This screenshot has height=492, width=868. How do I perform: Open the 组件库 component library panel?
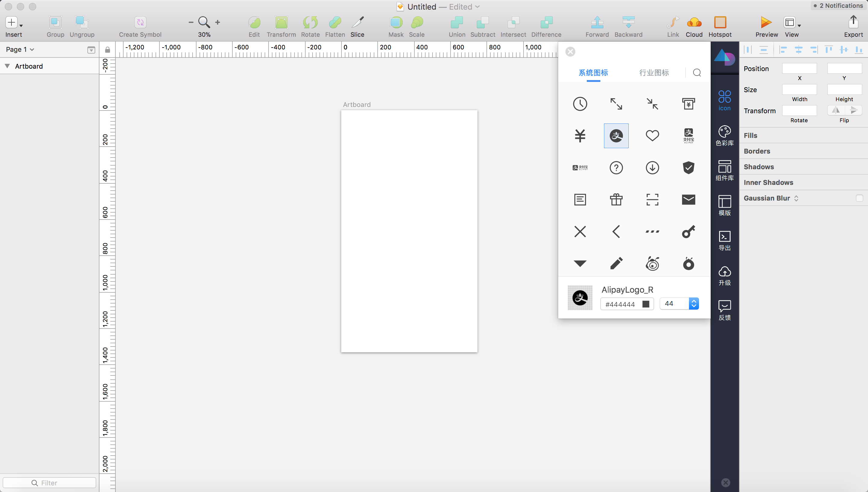(x=724, y=170)
